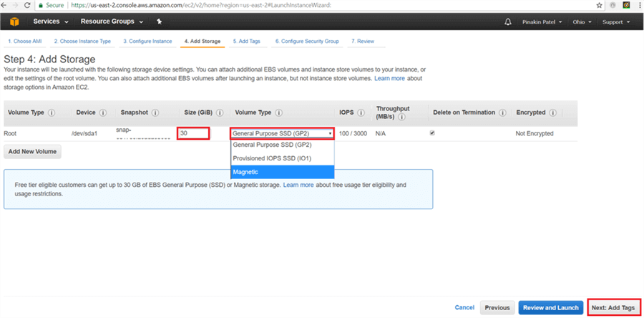Image resolution: width=644 pixels, height=318 pixels.
Task: Click the Size (GiB) input showing 30
Action: (193, 133)
